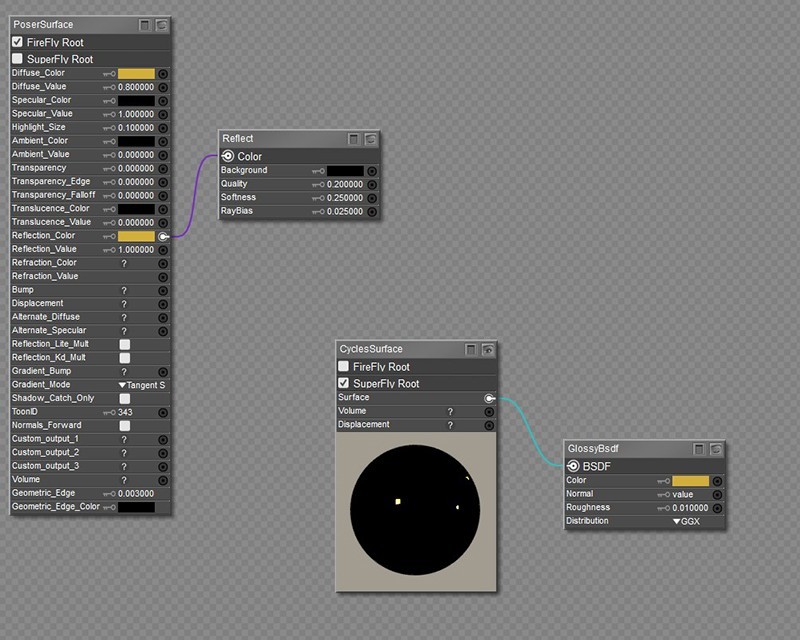Click the Highlight_Size animation key icon
Screen dimensions: 800x640
pyautogui.click(x=109, y=128)
